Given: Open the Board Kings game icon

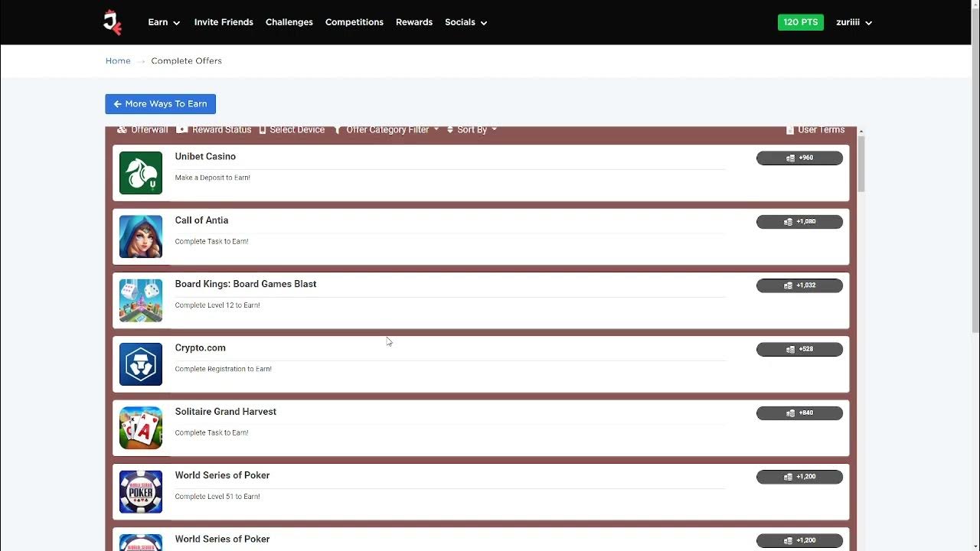Looking at the screenshot, I should [141, 300].
